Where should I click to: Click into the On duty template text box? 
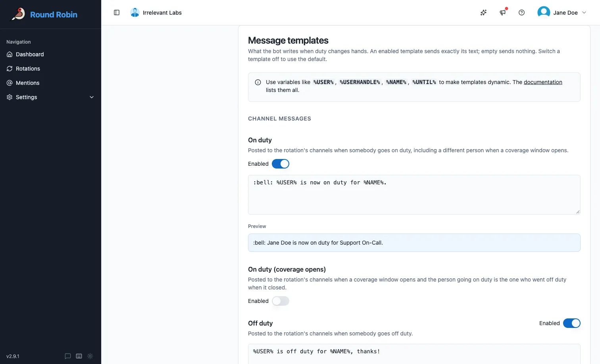414,195
